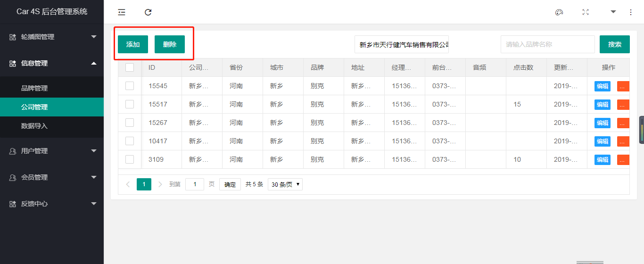This screenshot has height=264, width=644.
Task: Click the 轮播图管理 sidebar icon
Action: click(x=13, y=37)
